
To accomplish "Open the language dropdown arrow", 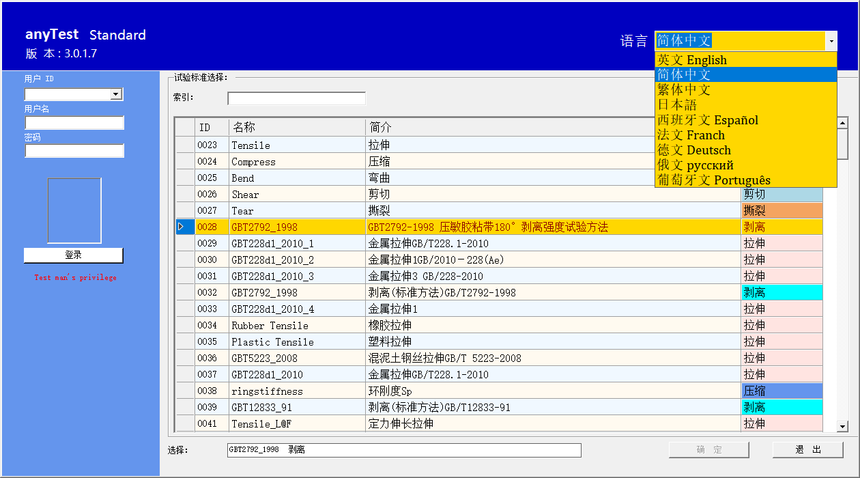I will tap(830, 41).
